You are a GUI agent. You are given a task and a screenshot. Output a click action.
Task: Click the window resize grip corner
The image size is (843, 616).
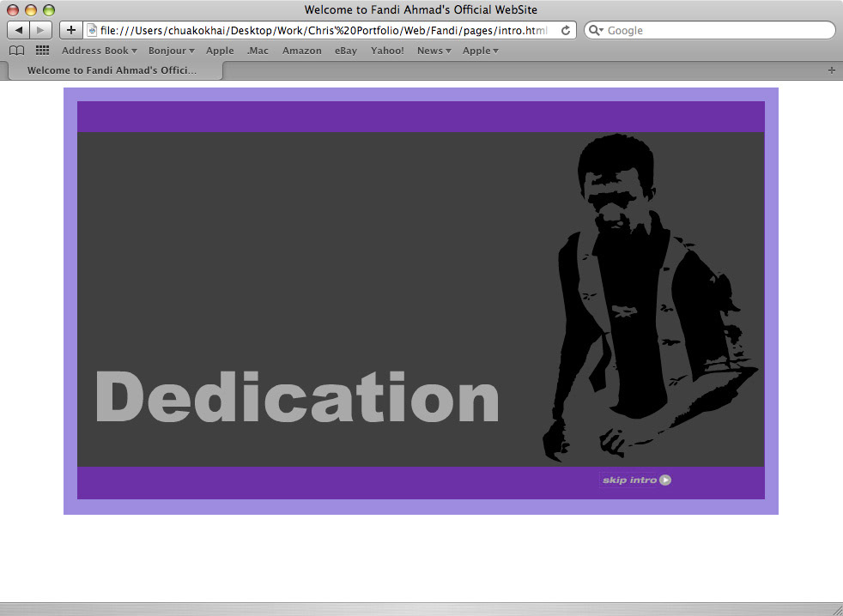tap(836, 609)
